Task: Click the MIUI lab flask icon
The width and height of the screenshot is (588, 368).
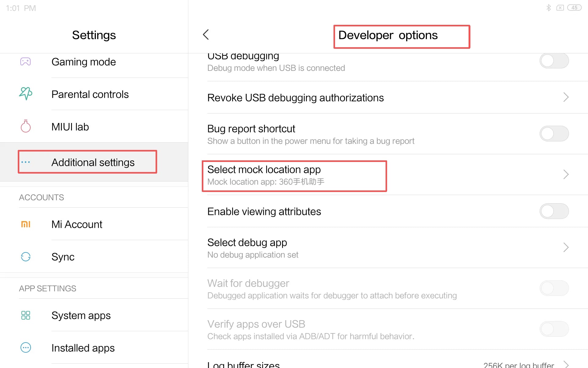Action: click(26, 126)
